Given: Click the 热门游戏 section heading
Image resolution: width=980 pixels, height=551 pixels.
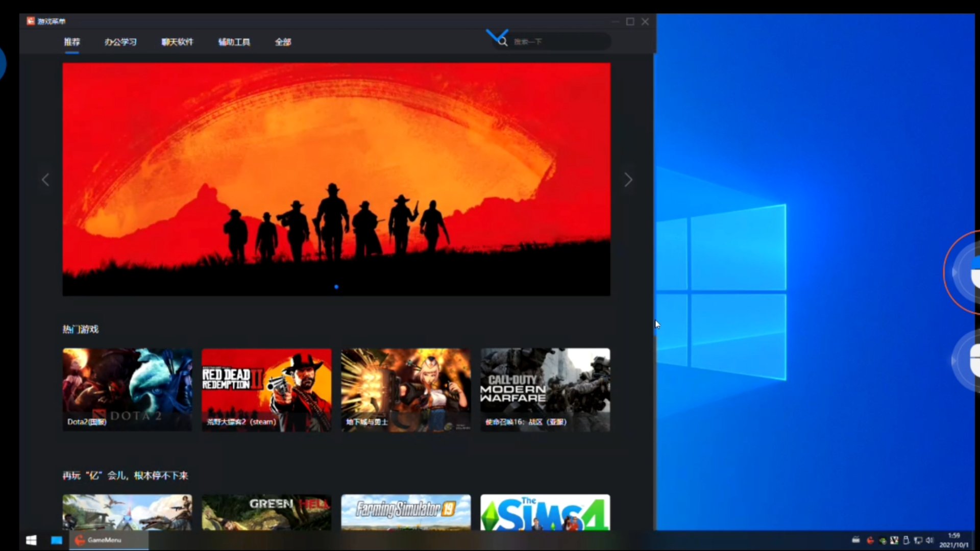Looking at the screenshot, I should [x=81, y=329].
